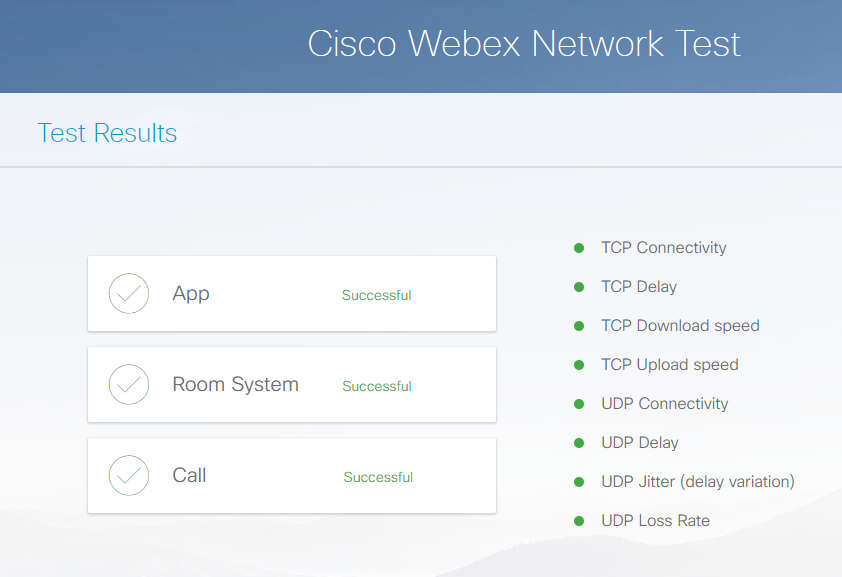Select the UDP Jitter (delay variation) entry

click(697, 481)
